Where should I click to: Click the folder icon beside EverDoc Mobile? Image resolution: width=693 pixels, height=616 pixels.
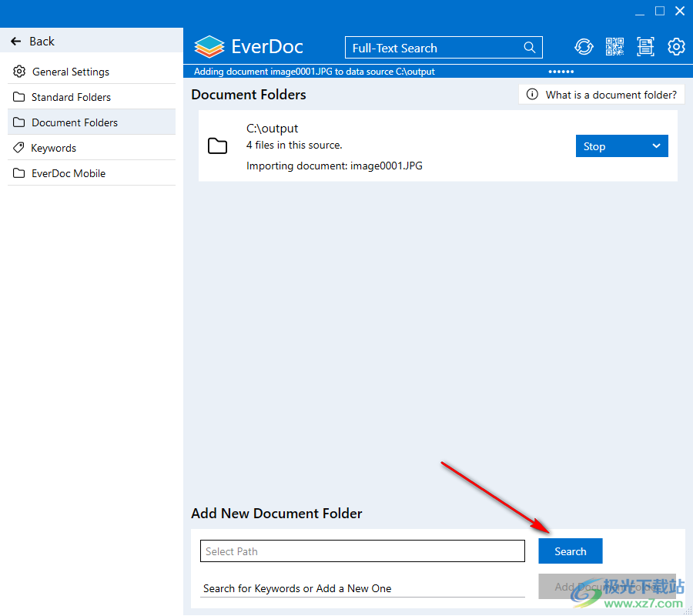18,172
